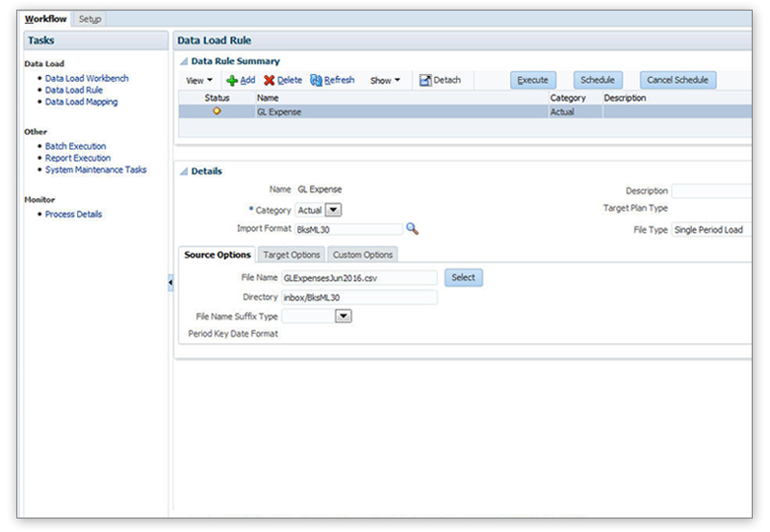Open the View dropdown menu

tap(199, 81)
